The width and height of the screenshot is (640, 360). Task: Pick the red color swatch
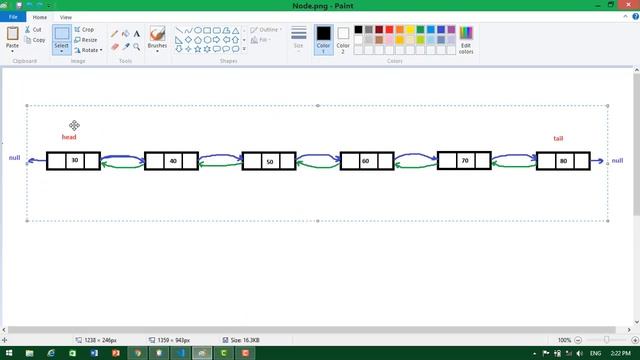pyautogui.click(x=389, y=29)
